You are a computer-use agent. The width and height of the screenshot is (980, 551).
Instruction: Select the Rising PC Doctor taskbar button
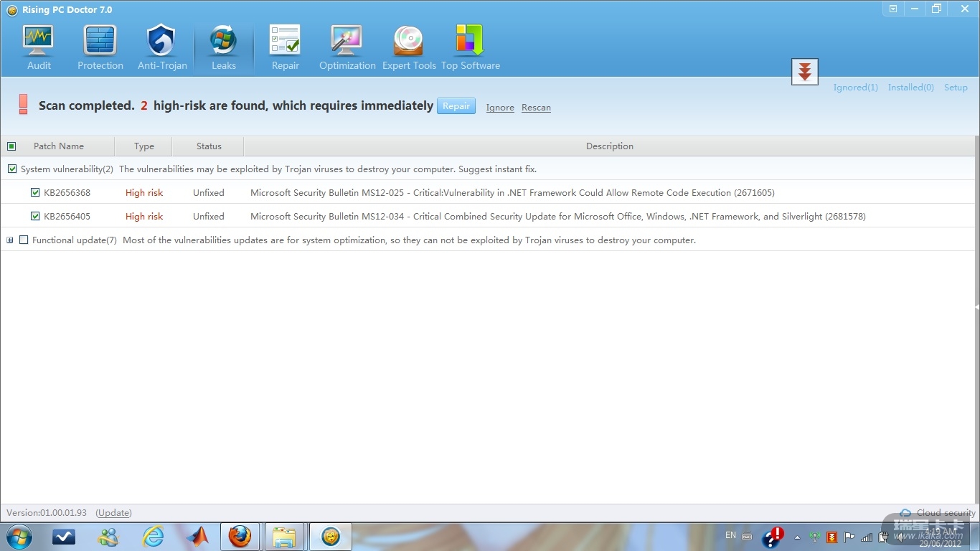click(330, 537)
